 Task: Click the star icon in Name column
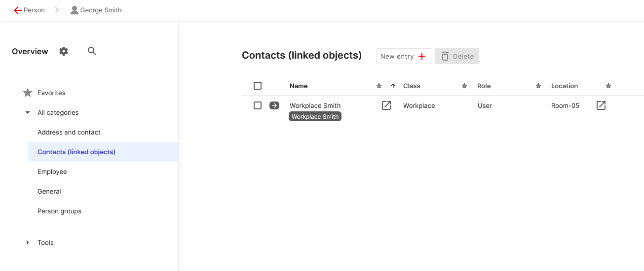[x=379, y=86]
